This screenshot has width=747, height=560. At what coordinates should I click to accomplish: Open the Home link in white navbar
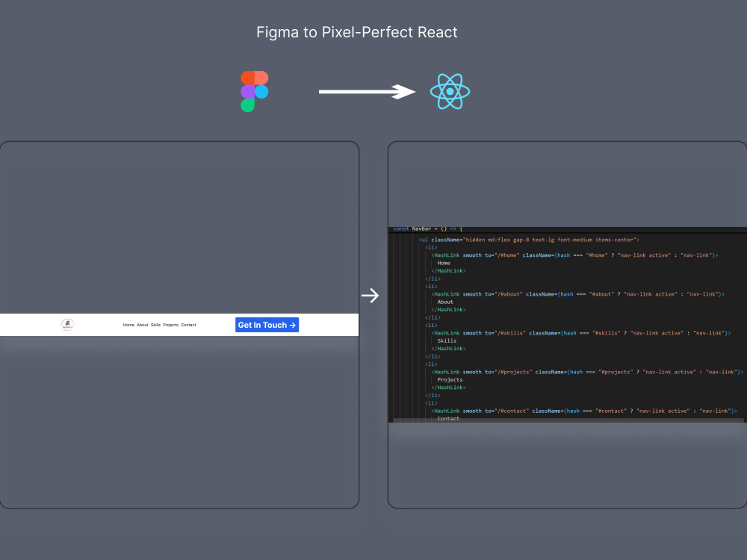pyautogui.click(x=128, y=325)
